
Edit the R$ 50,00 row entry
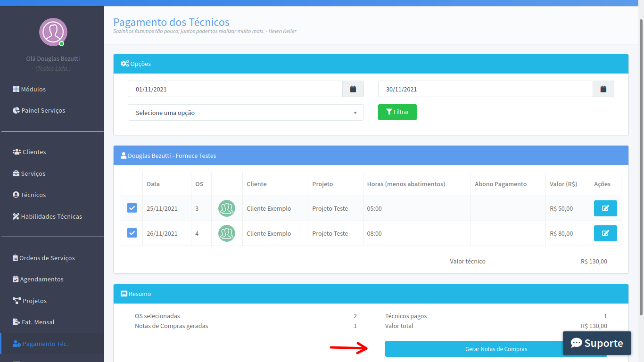[605, 208]
